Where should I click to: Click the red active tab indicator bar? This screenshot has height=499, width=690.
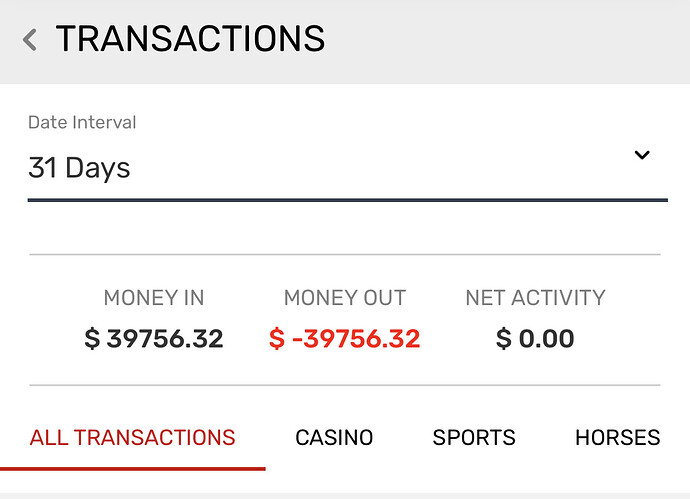(132, 469)
